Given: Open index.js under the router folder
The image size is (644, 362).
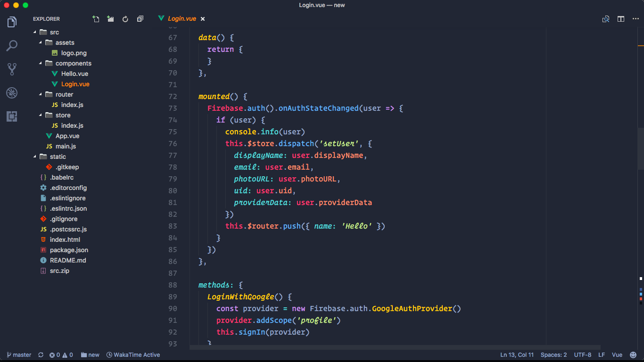Looking at the screenshot, I should click(72, 105).
